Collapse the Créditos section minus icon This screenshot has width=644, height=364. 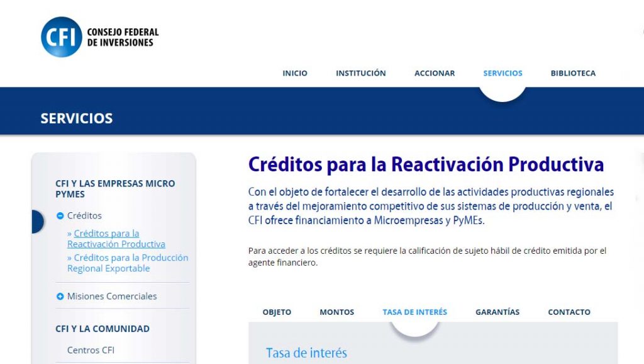[x=60, y=215]
